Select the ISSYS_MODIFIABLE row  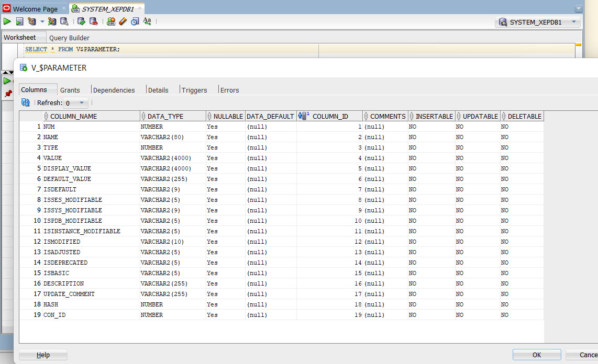(x=281, y=210)
